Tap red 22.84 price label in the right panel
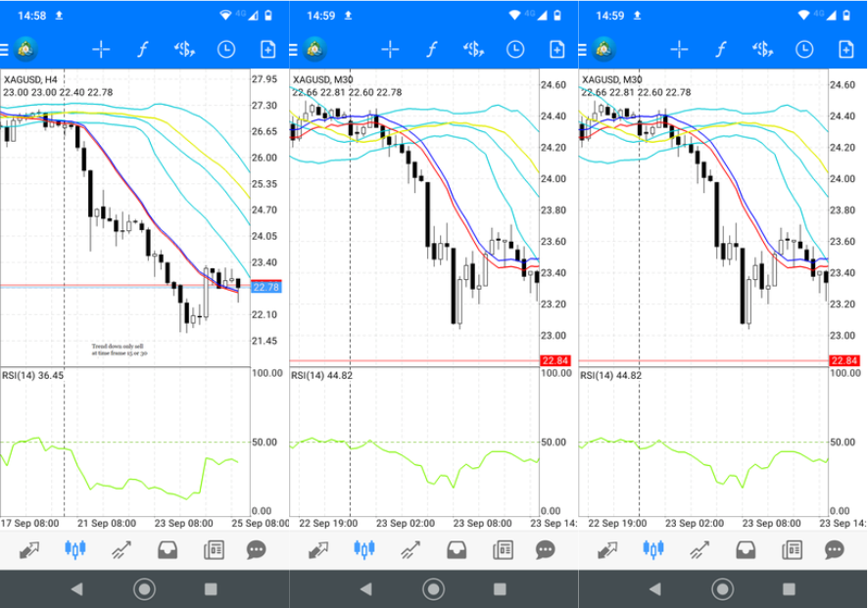 (844, 361)
